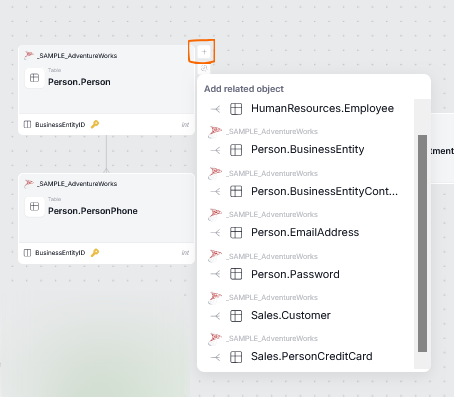Viewport: 454px width, 397px height.
Task: Click the table icon on Person.PersonPhone card
Action: pos(34,207)
